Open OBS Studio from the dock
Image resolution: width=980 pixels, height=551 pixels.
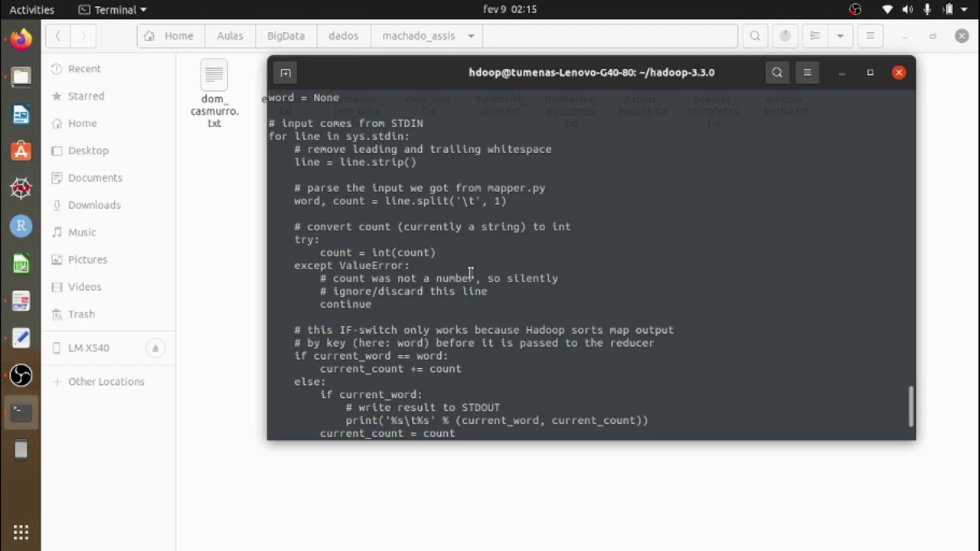point(21,375)
